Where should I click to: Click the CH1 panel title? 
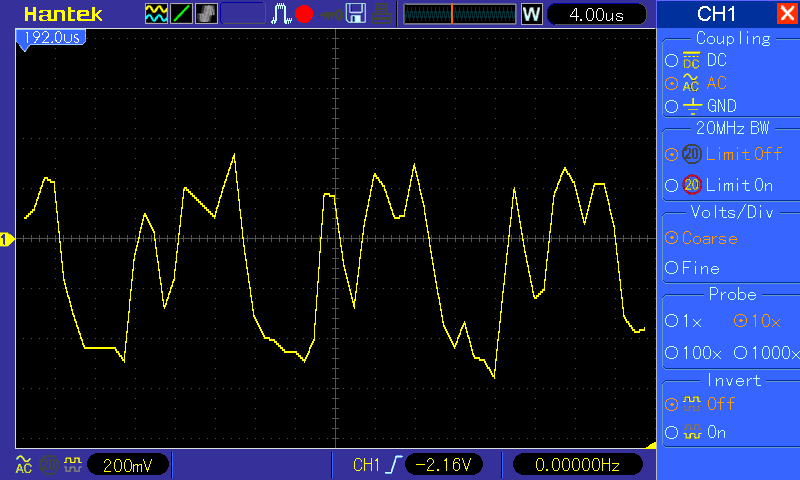[x=716, y=14]
